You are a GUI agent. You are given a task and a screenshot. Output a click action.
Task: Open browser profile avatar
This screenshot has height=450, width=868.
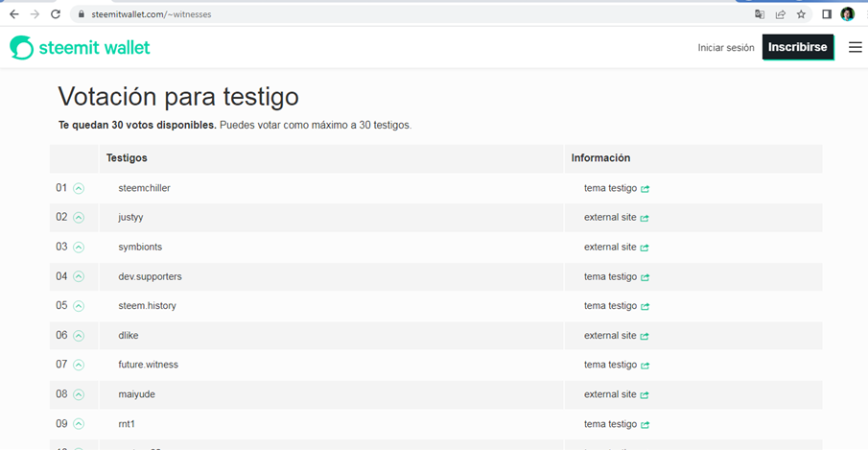(x=848, y=14)
